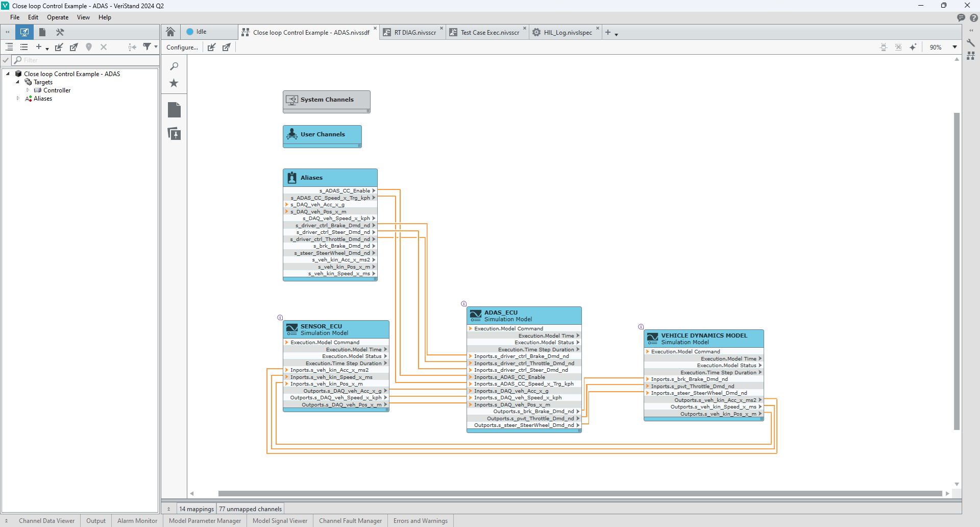Open the 77 unmapped channels tab
The width and height of the screenshot is (980, 527).
[x=250, y=509]
